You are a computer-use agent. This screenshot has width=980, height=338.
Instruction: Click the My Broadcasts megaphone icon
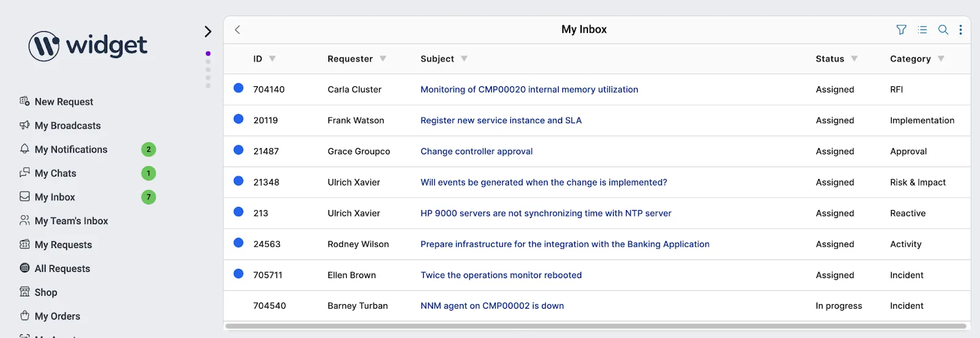click(24, 125)
